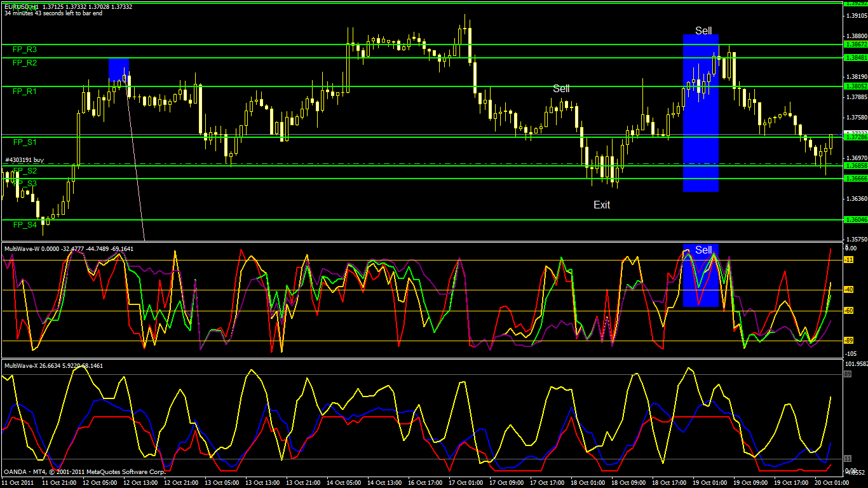The image size is (868, 488).
Task: Click the '34 minutes 43 seconds left to bar end' text
Action: [53, 13]
